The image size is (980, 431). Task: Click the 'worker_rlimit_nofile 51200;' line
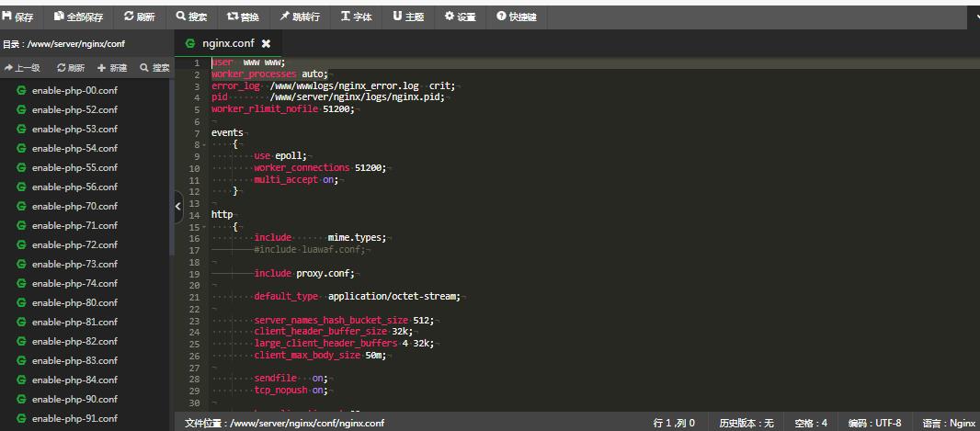pos(283,109)
